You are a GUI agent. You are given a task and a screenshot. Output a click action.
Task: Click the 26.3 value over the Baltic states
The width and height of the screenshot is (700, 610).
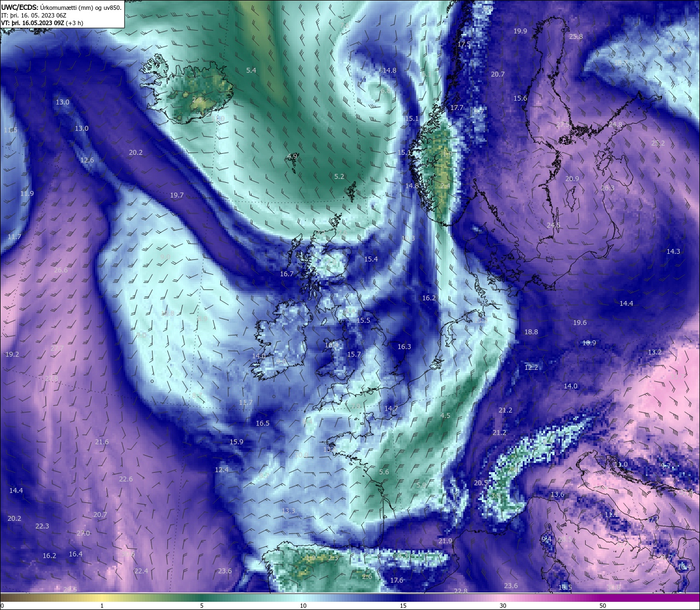coord(608,188)
